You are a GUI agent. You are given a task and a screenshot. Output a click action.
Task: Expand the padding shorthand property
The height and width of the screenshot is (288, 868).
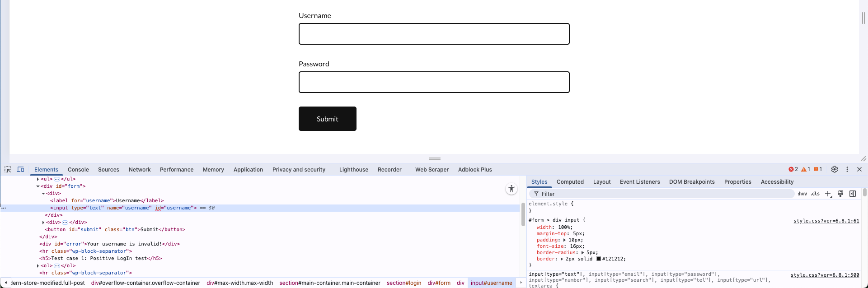564,240
